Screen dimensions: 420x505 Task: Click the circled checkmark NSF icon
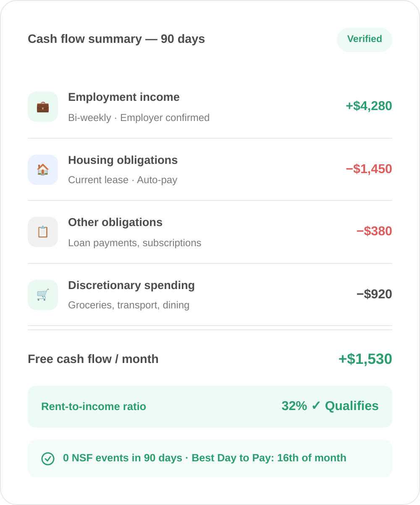[48, 458]
